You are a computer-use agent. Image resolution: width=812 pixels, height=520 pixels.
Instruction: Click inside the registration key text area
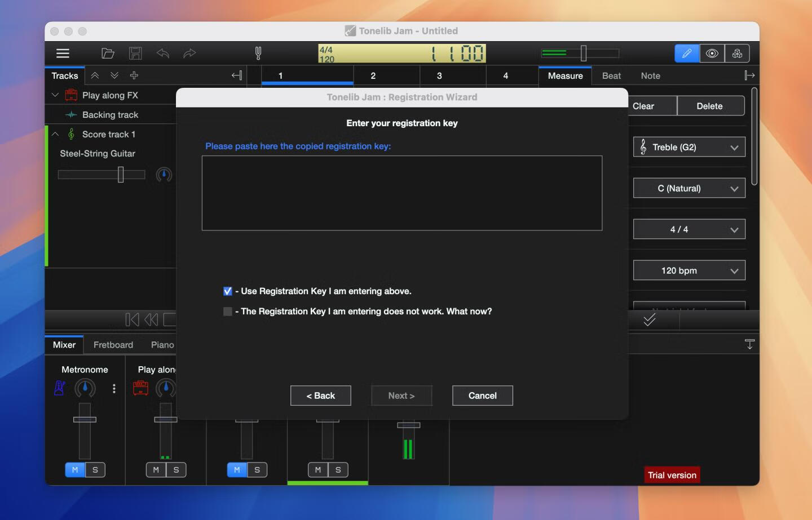point(402,193)
